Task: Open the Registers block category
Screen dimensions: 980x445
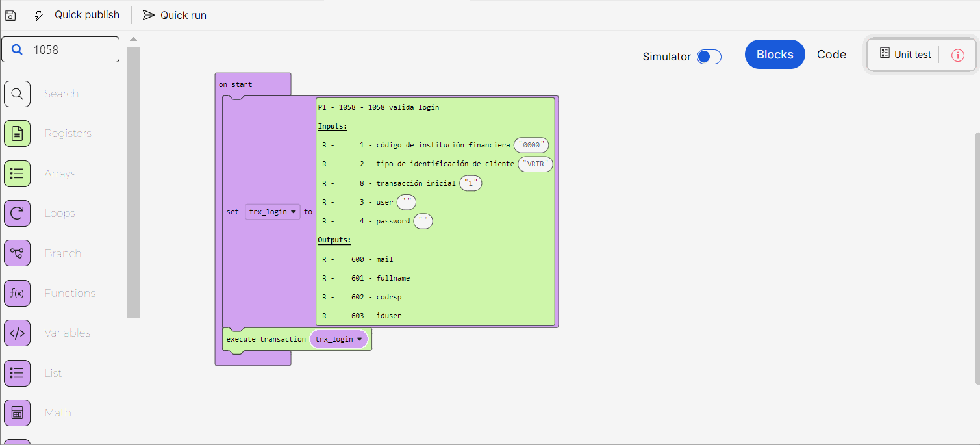Action: 18,134
